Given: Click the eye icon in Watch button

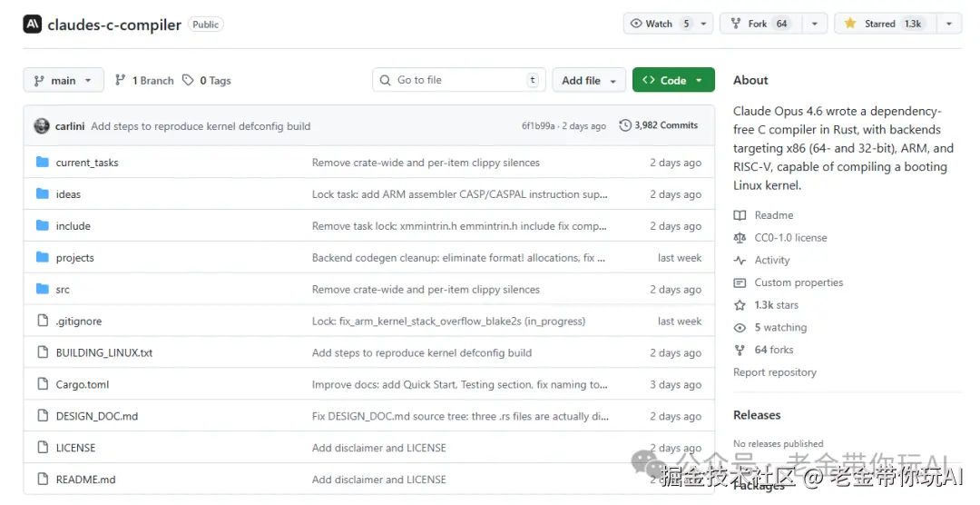Looking at the screenshot, I should 636,24.
